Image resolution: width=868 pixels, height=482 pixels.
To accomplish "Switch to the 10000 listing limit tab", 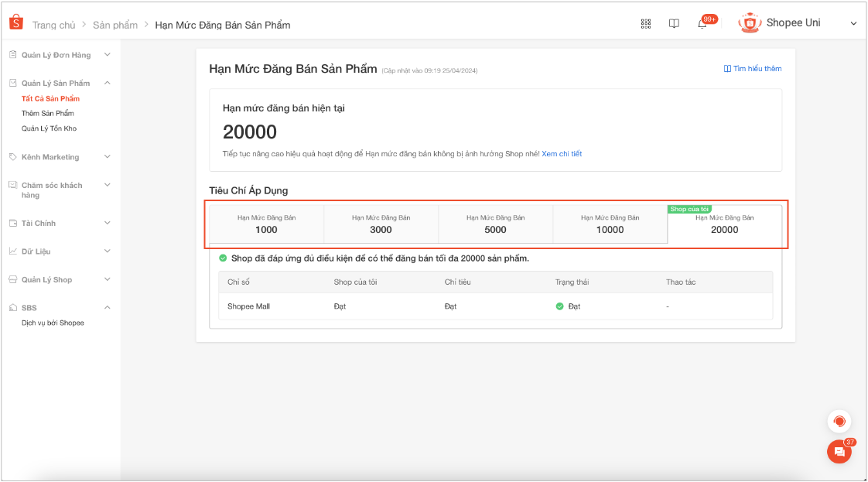I will 610,224.
